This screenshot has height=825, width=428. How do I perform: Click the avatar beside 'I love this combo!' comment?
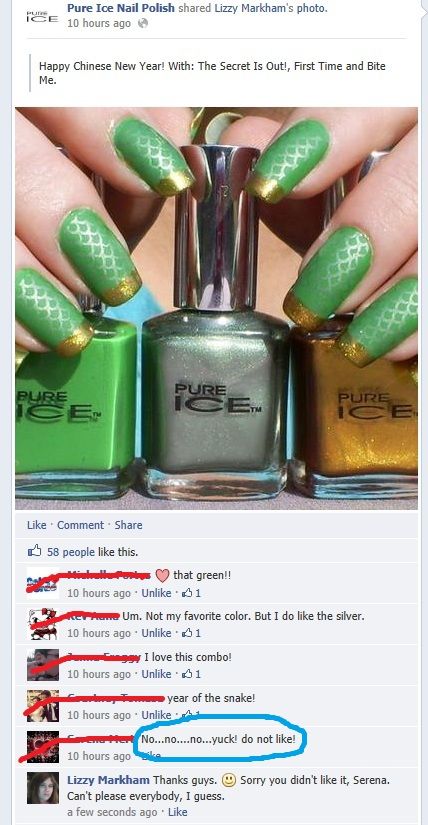click(43, 665)
